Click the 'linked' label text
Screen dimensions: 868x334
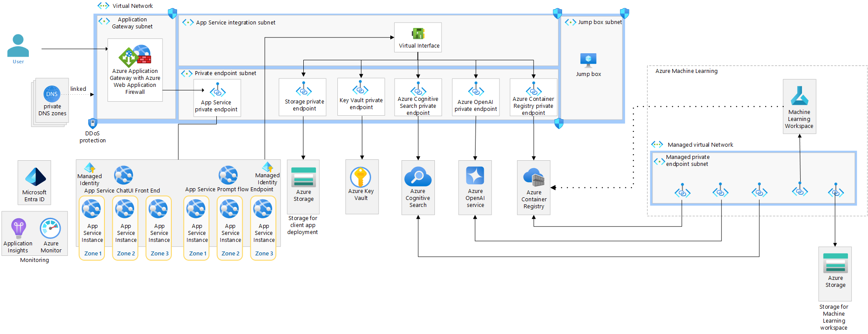pos(78,89)
